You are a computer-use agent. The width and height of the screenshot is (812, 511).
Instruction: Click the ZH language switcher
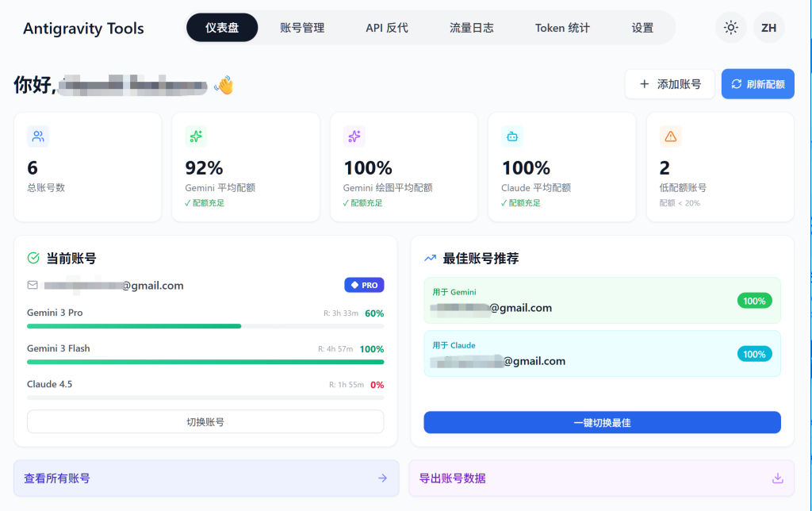tap(768, 28)
